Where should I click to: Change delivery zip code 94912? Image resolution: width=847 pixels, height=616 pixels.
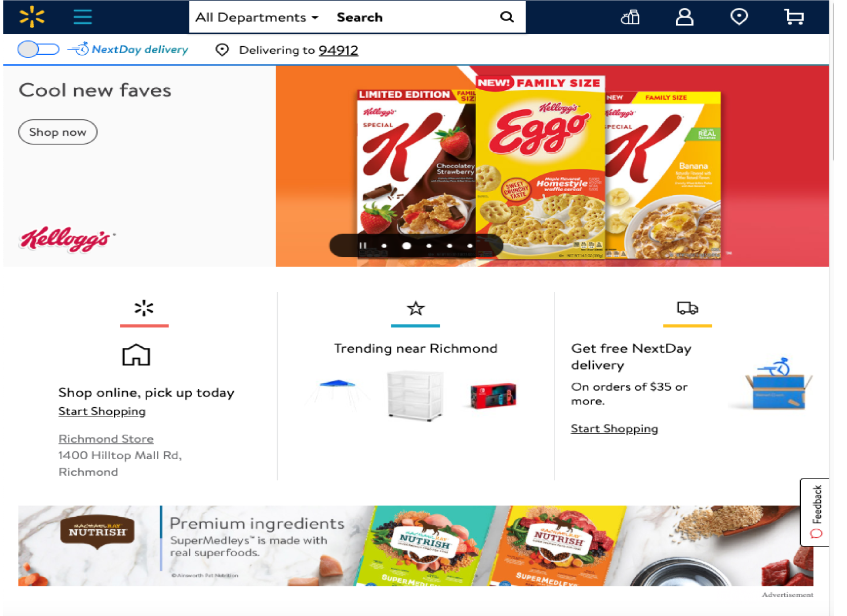(338, 50)
